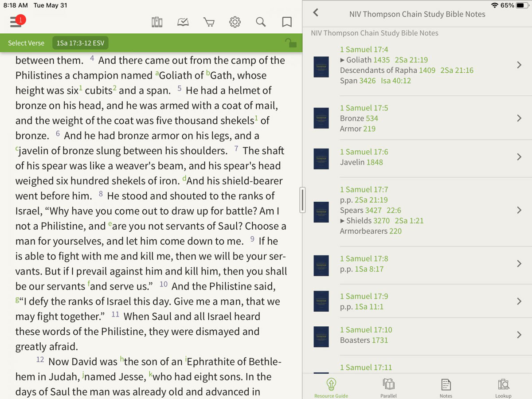Image resolution: width=532 pixels, height=399 pixels.
Task: Open the book thumbnail beside 1 Samuel 17:5
Action: [x=321, y=118]
